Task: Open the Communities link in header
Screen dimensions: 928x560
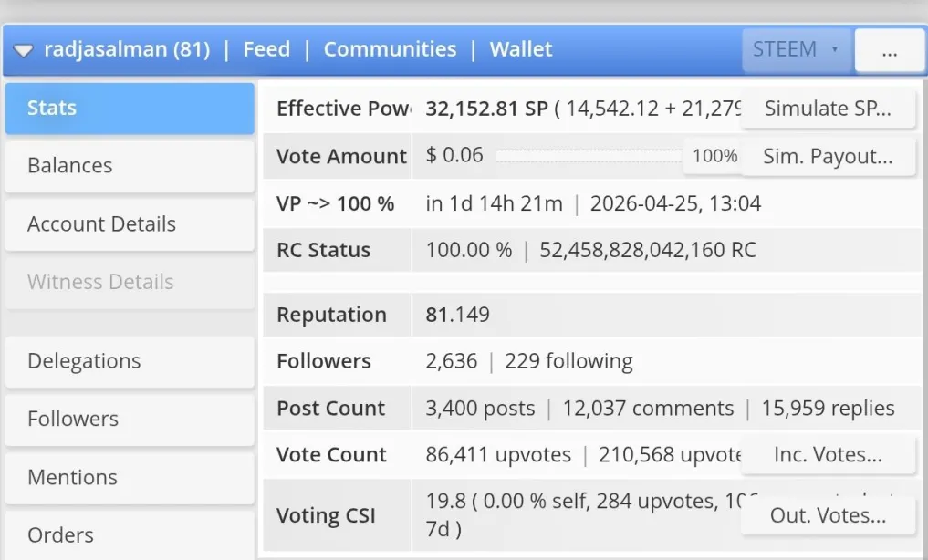Action: pyautogui.click(x=390, y=49)
